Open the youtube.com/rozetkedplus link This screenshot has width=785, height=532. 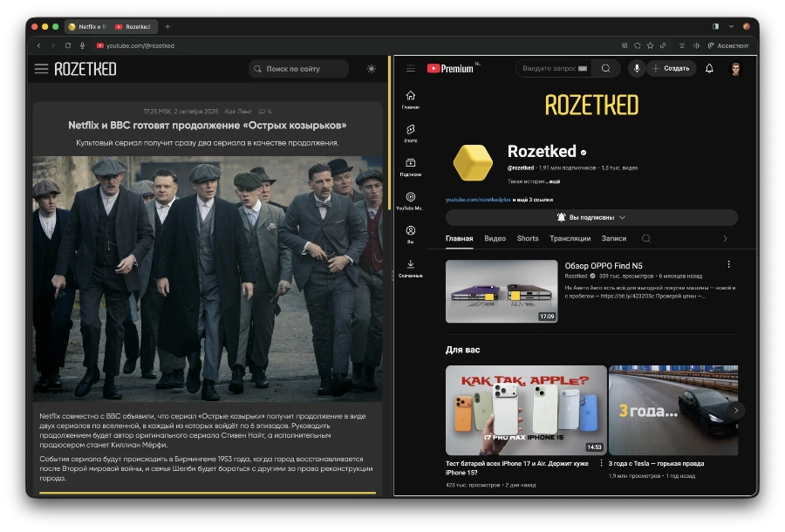pos(478,200)
